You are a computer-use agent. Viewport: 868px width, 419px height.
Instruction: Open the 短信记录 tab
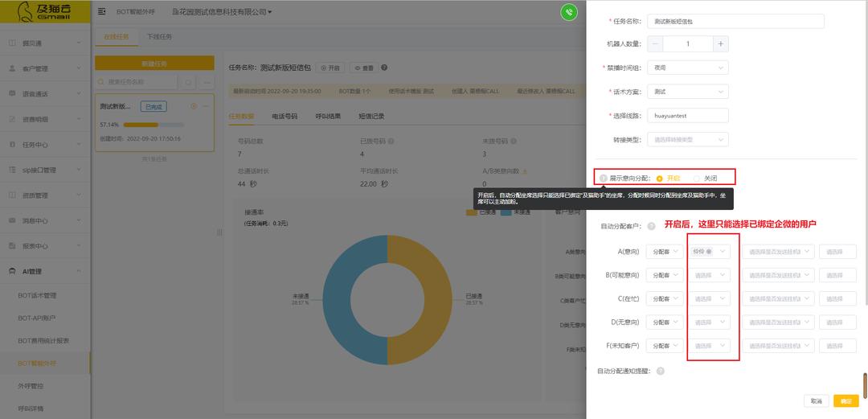pos(371,117)
